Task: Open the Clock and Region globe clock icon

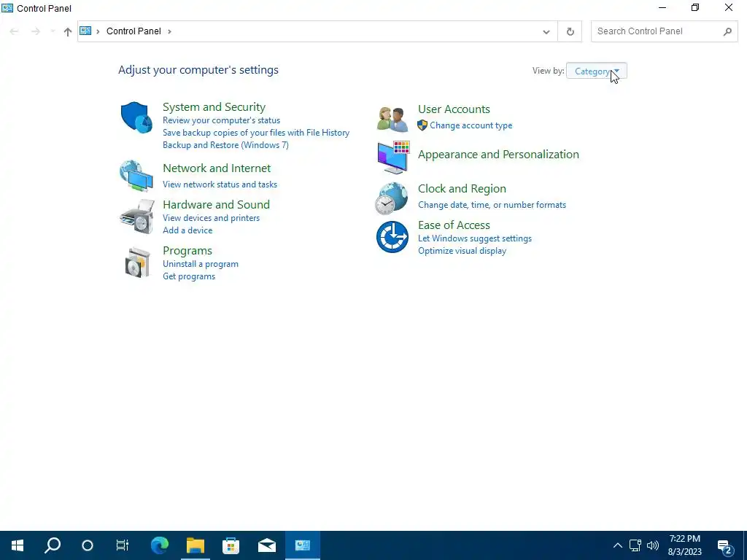Action: click(x=391, y=198)
